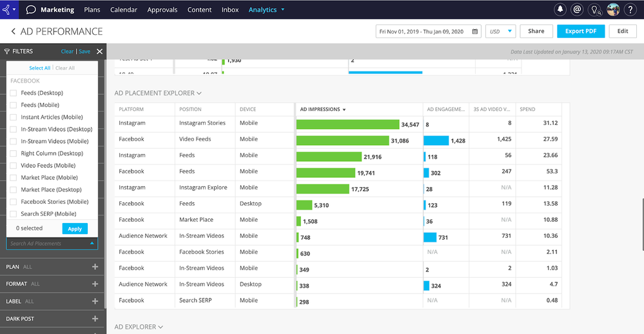Expand the DARK POST filter with plus icon
Screen dimensions: 644x334
point(95,319)
